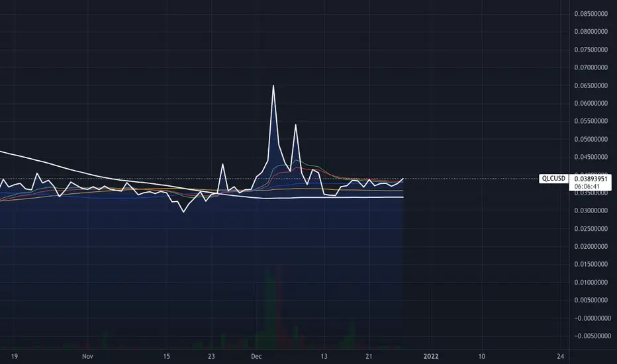Click the Nov label on time axis

(87, 356)
